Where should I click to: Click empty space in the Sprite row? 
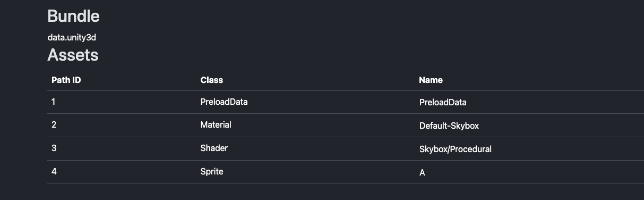(x=319, y=172)
